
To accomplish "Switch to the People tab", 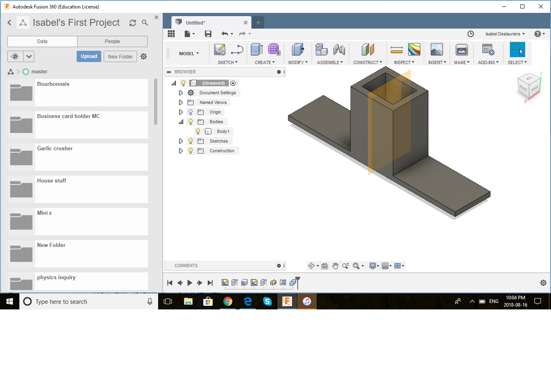I will coord(112,41).
